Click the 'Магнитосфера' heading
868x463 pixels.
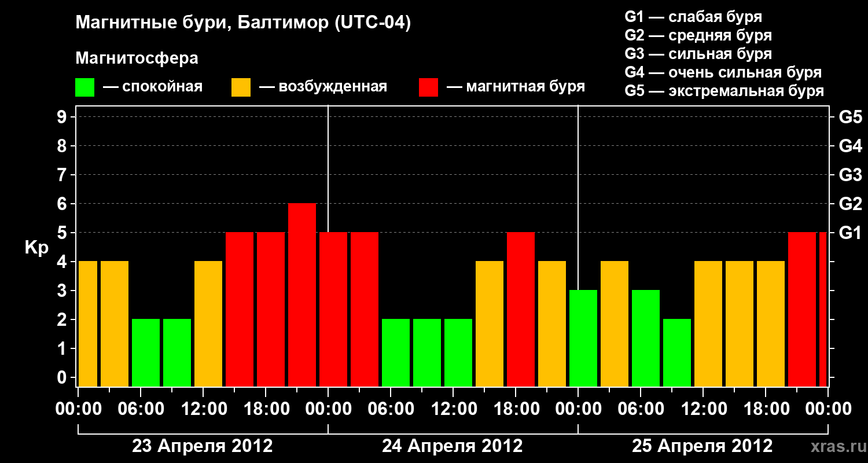(137, 58)
